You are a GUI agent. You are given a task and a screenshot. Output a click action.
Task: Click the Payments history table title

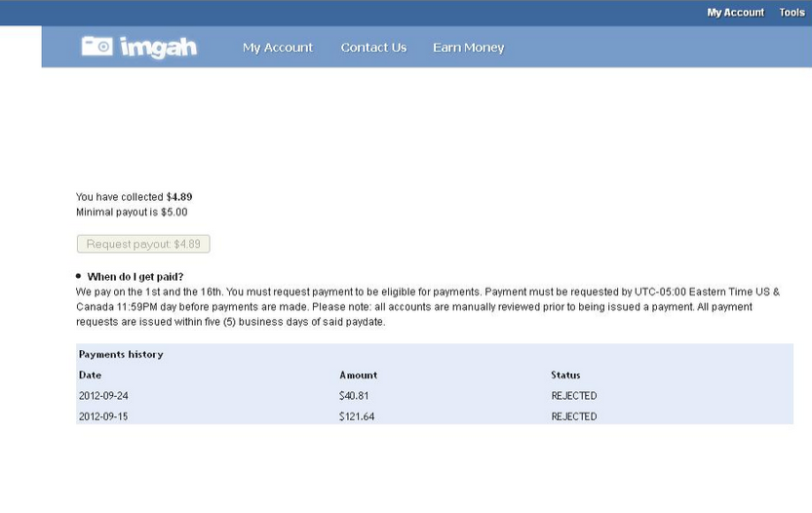point(121,354)
